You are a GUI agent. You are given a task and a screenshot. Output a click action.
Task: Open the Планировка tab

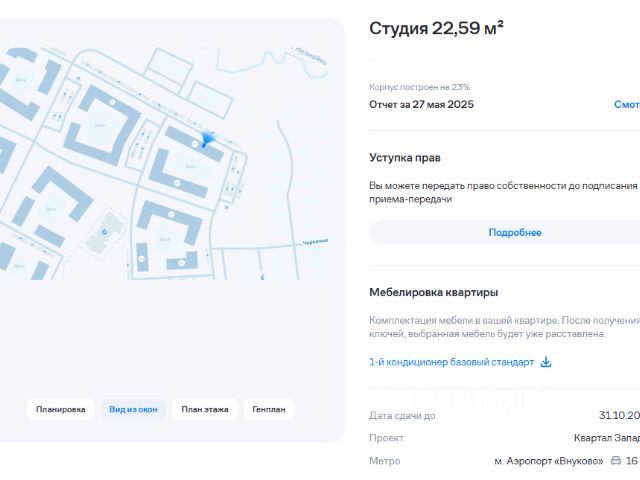[61, 409]
